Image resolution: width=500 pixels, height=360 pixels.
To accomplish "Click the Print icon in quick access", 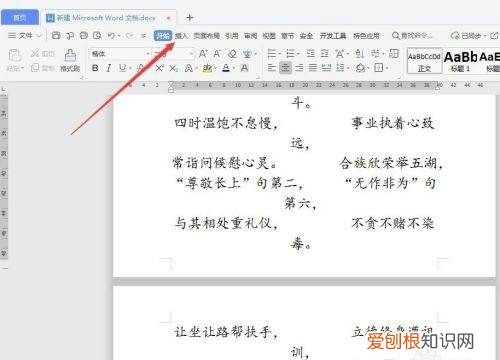I will (x=84, y=35).
